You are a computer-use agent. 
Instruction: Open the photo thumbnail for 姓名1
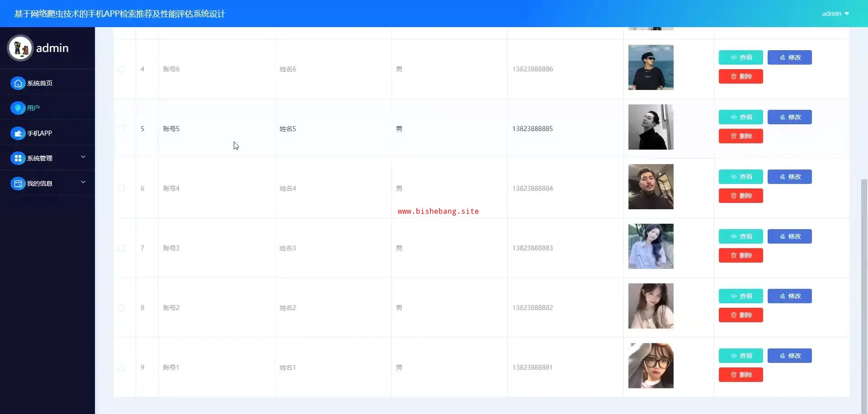click(x=651, y=366)
